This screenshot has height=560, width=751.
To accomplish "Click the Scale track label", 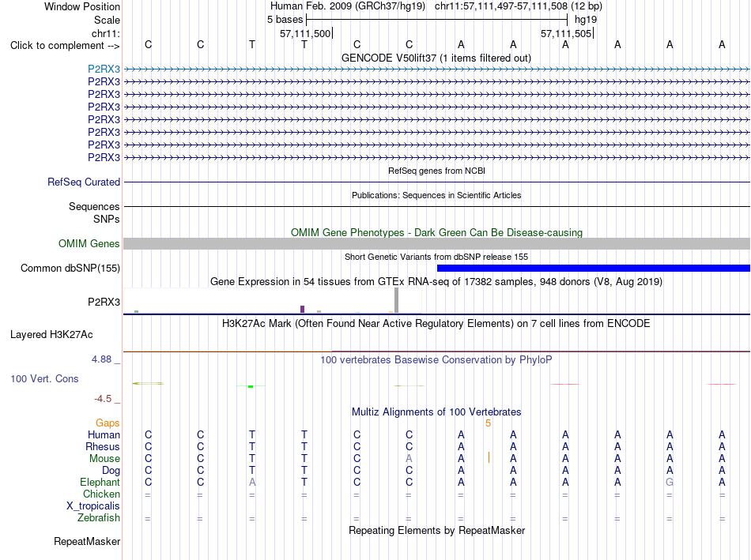I will pyautogui.click(x=107, y=20).
